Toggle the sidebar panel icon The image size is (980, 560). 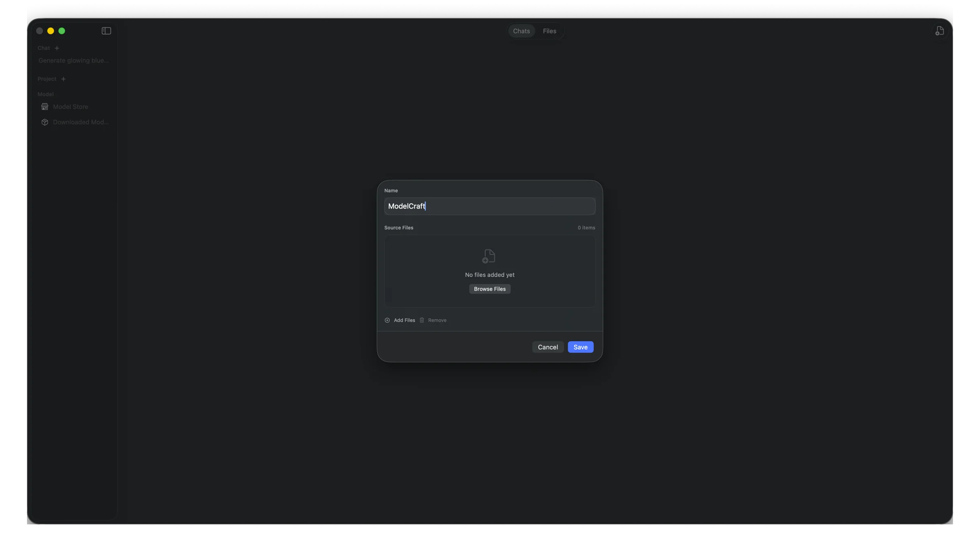pos(106,31)
